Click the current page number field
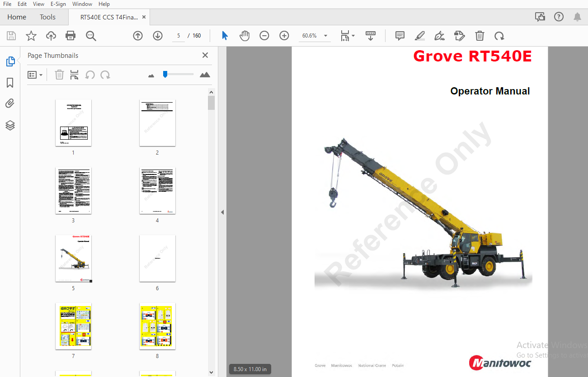 coord(178,36)
